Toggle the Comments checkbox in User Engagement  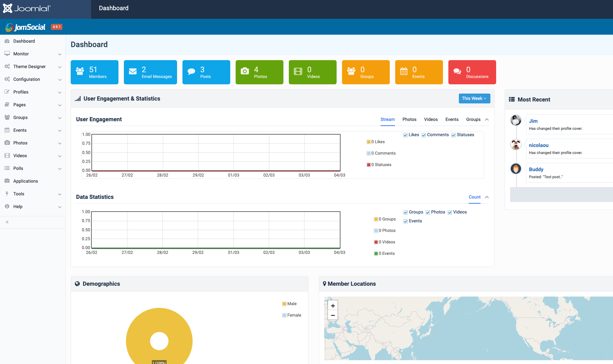[x=424, y=135]
